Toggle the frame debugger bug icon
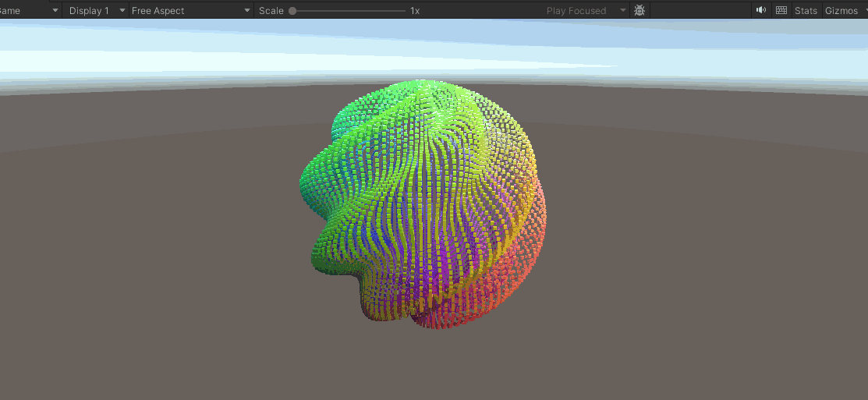 (x=639, y=10)
